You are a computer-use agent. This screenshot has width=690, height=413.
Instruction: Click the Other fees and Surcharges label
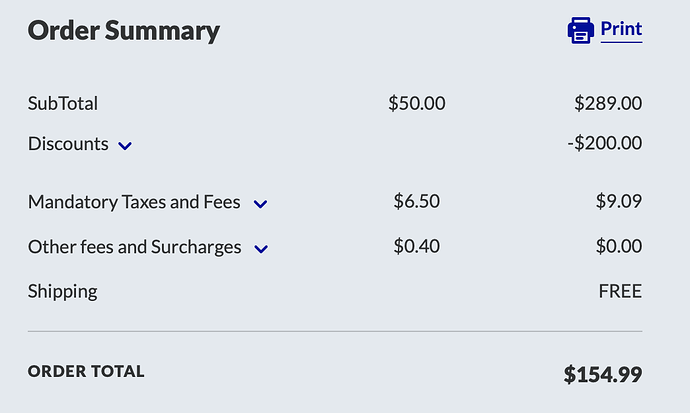[134, 246]
